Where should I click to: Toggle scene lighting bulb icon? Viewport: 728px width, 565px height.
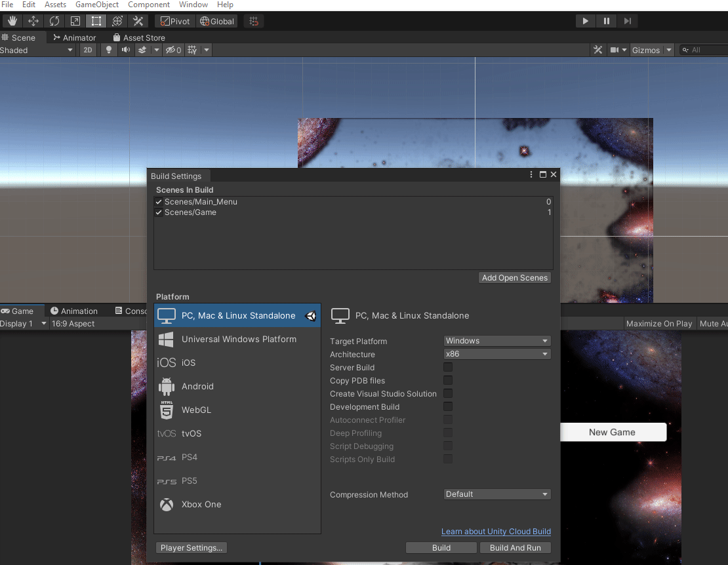[x=109, y=50]
